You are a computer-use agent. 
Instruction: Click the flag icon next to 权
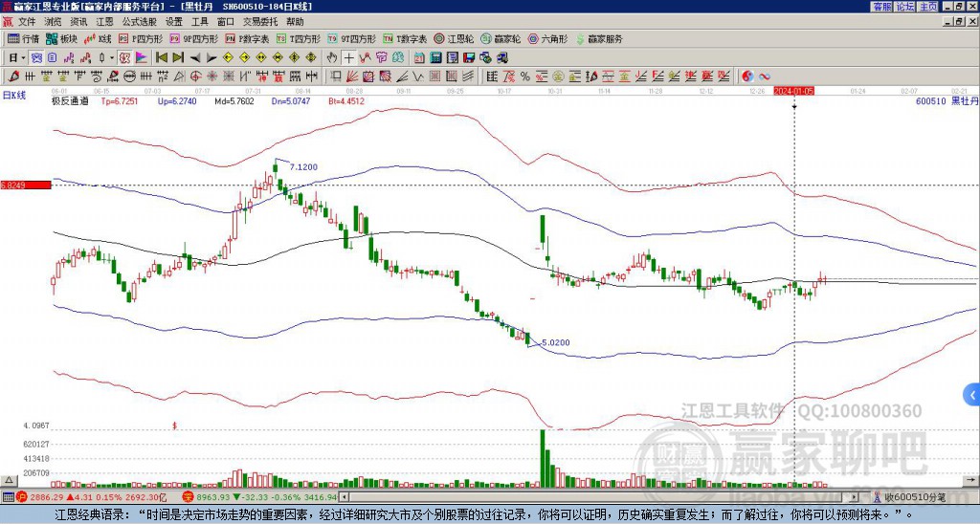[142, 58]
